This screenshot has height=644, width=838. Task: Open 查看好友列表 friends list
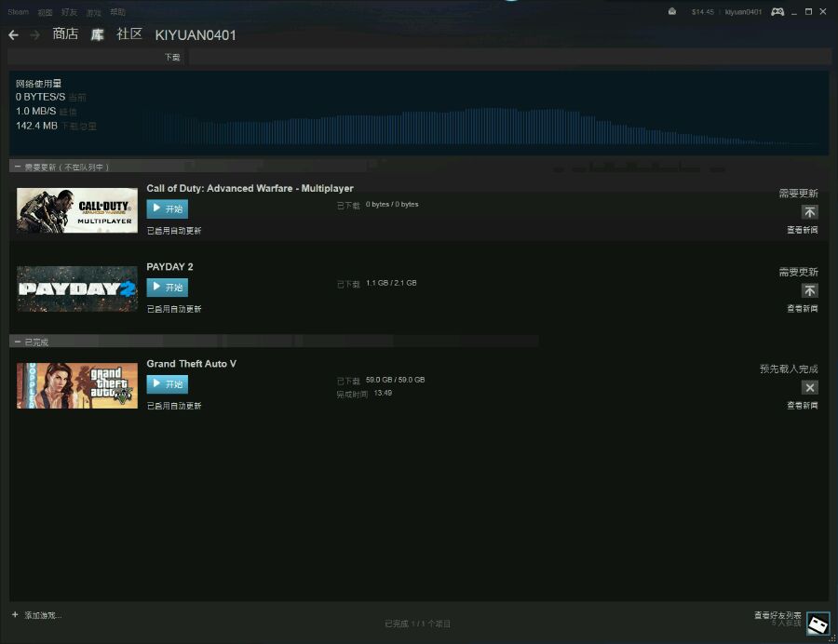click(777, 615)
